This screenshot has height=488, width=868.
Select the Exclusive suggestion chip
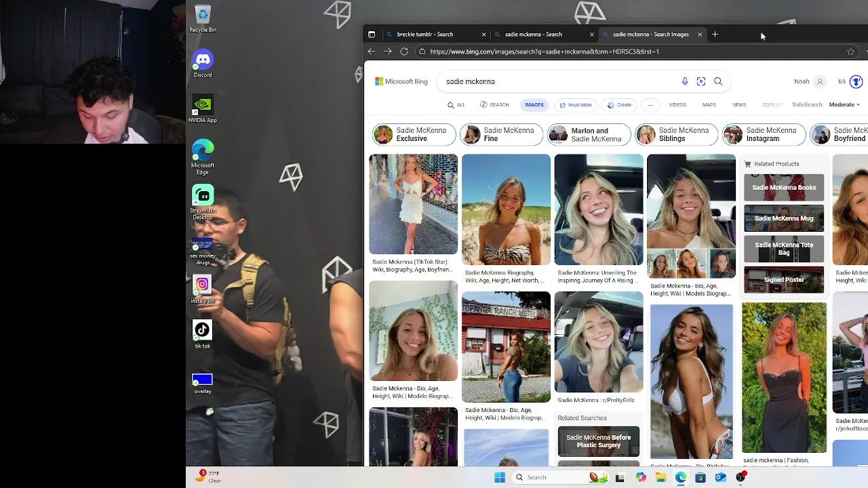click(x=414, y=135)
